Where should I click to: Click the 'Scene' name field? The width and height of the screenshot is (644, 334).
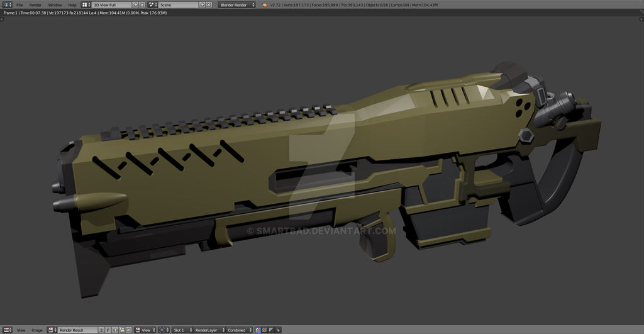(178, 5)
